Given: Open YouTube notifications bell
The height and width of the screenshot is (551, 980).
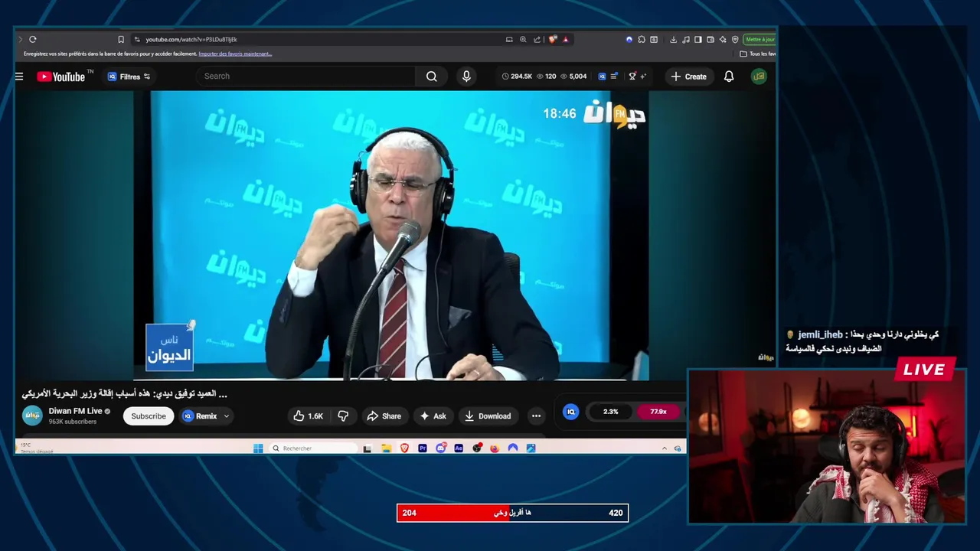Looking at the screenshot, I should 729,77.
